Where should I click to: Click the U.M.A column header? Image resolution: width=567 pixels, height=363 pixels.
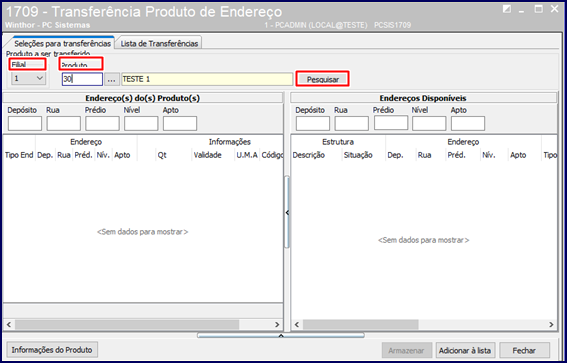[247, 155]
